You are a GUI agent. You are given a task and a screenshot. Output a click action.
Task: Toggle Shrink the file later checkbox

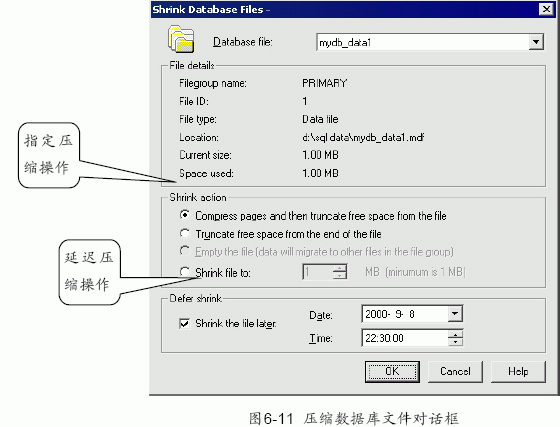click(184, 323)
